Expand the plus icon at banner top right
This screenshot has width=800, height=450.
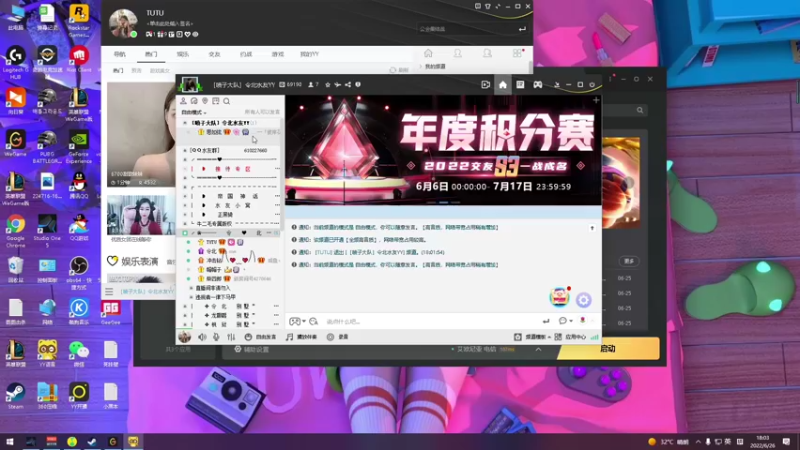tap(596, 100)
